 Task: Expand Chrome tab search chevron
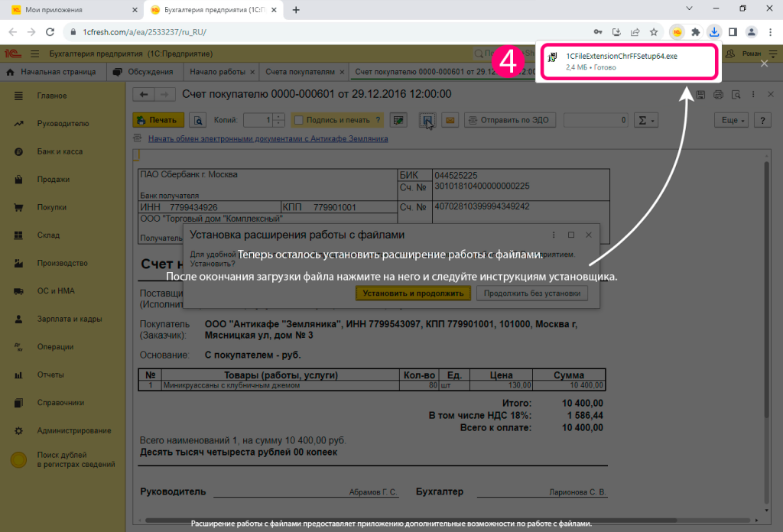coord(689,8)
